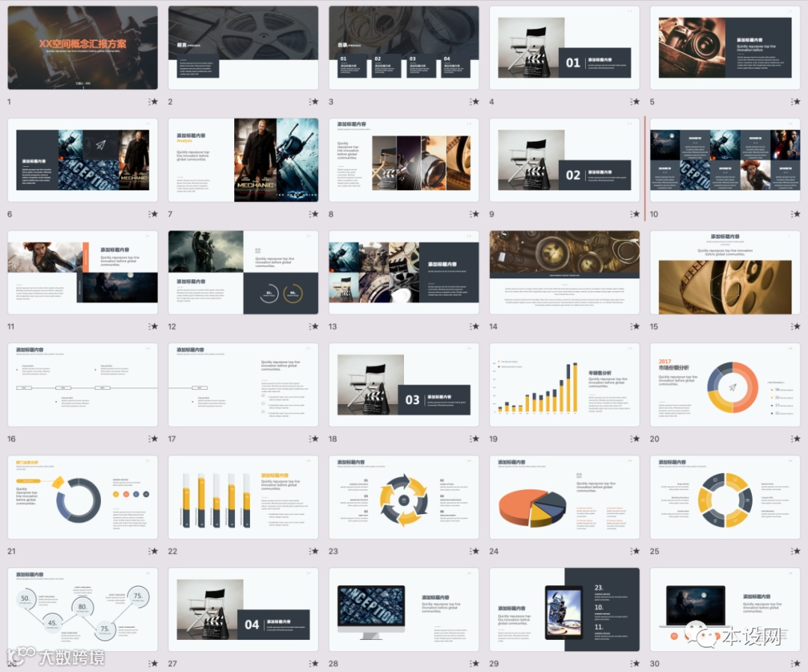Click the animation star icon under slide 12
The width and height of the screenshot is (808, 672).
pyautogui.click(x=313, y=326)
